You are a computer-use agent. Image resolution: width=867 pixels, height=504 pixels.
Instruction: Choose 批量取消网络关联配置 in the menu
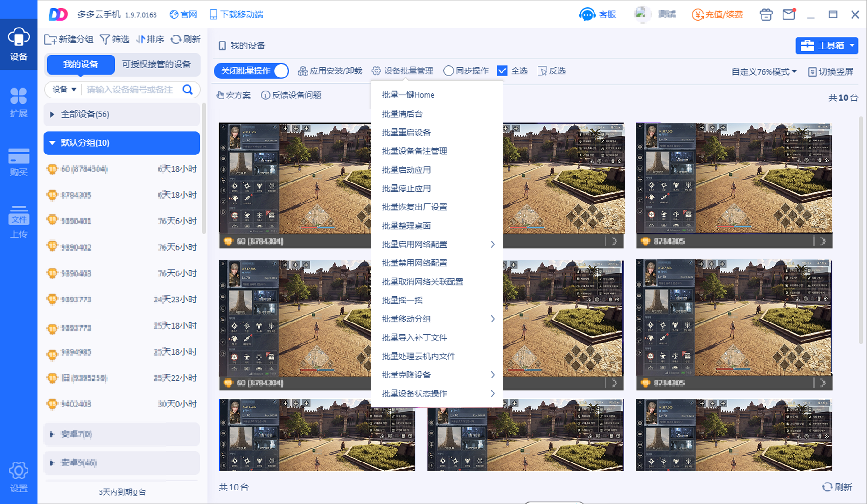point(437,282)
